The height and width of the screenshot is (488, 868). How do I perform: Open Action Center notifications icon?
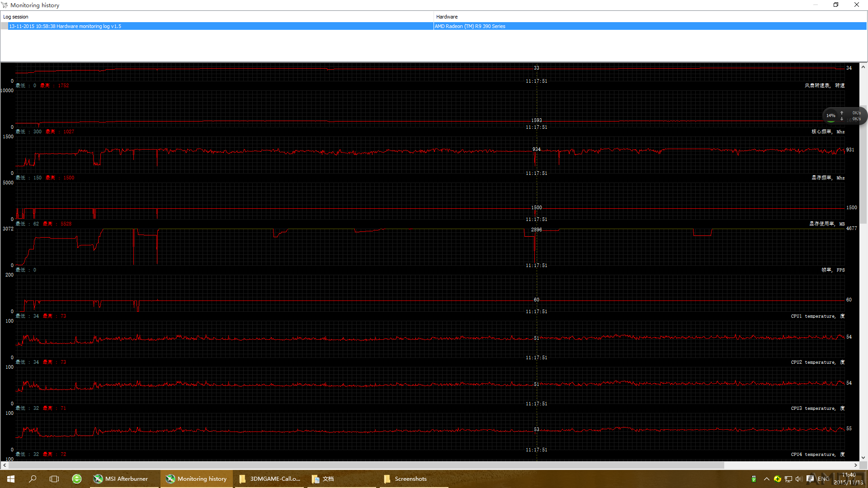pyautogui.click(x=810, y=479)
